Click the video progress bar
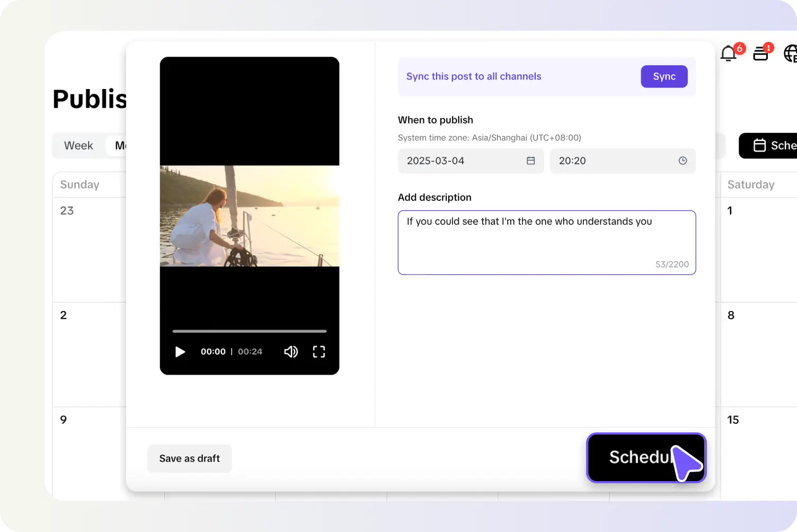 tap(249, 331)
